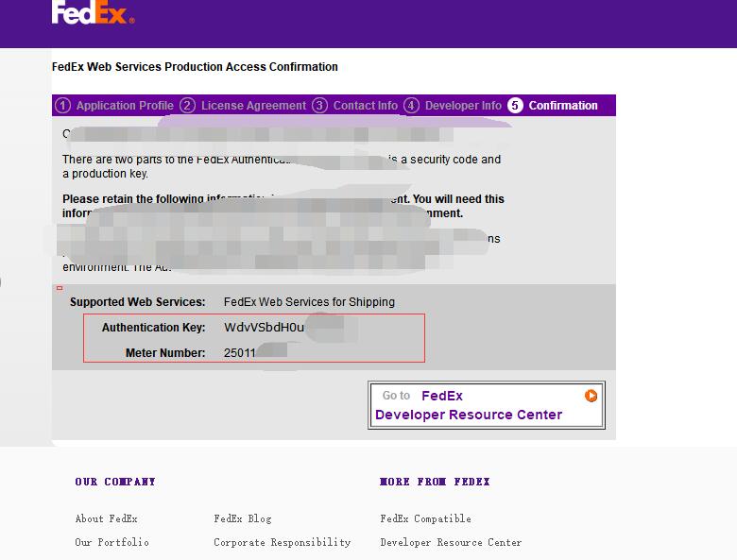Click the Authentication Key label
Image resolution: width=737 pixels, height=560 pixels.
point(154,328)
